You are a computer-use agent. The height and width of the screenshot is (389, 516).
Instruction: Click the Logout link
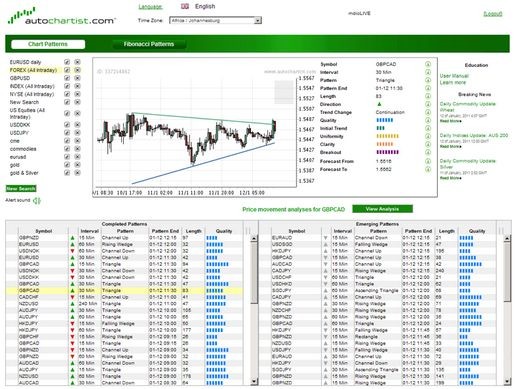[x=493, y=14]
